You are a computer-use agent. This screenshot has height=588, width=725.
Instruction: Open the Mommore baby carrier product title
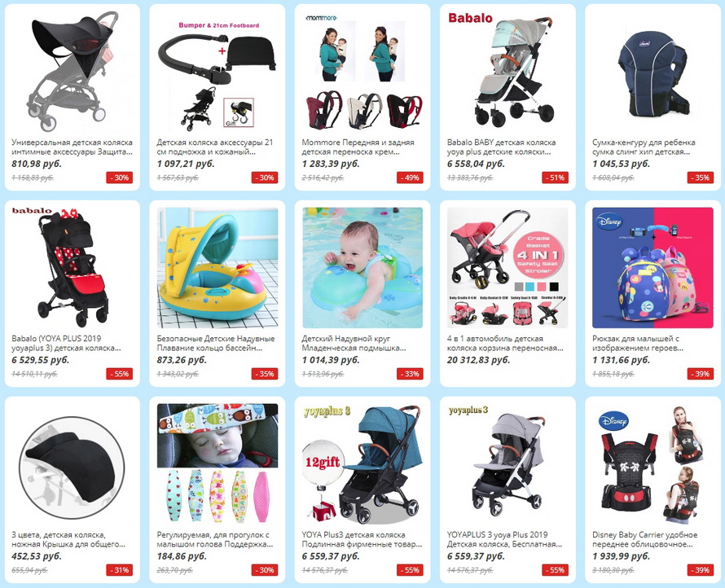[x=358, y=147]
